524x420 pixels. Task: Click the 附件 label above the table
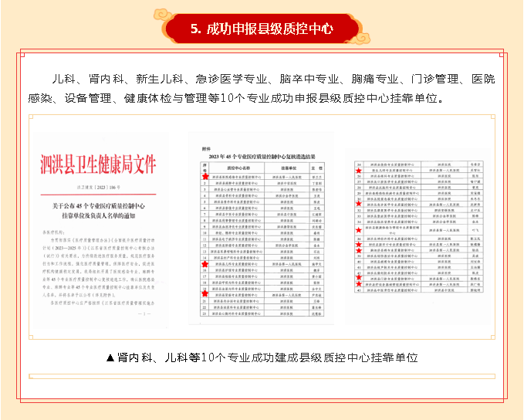pos(206,149)
